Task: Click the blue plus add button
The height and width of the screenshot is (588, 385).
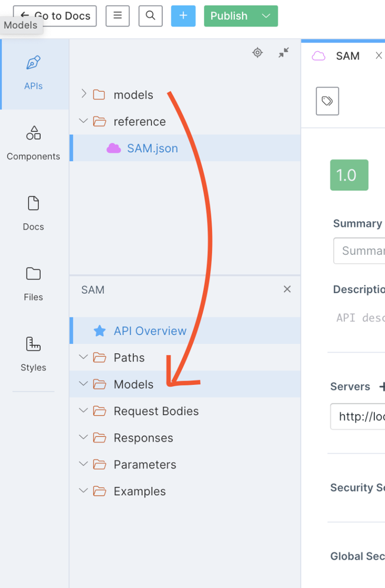Action: point(183,16)
